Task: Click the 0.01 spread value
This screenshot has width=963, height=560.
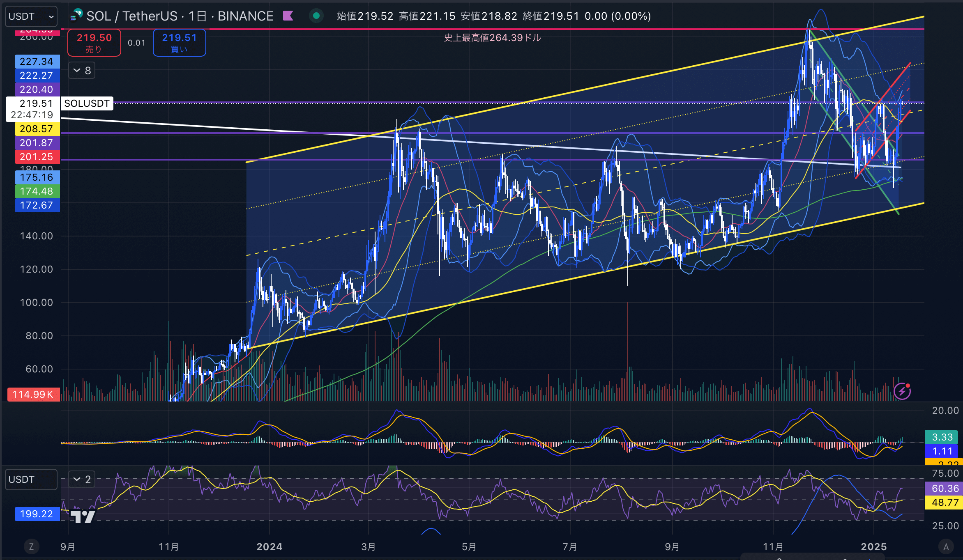Action: [x=136, y=43]
